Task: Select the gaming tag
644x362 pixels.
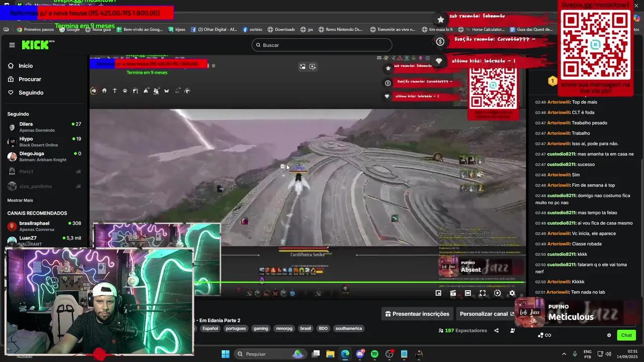Action: pos(261,328)
